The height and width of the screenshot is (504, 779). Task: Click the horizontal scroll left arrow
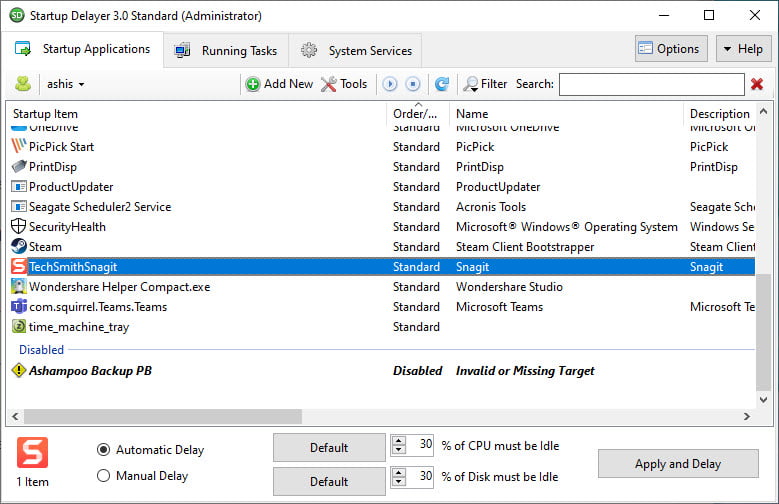coord(15,417)
